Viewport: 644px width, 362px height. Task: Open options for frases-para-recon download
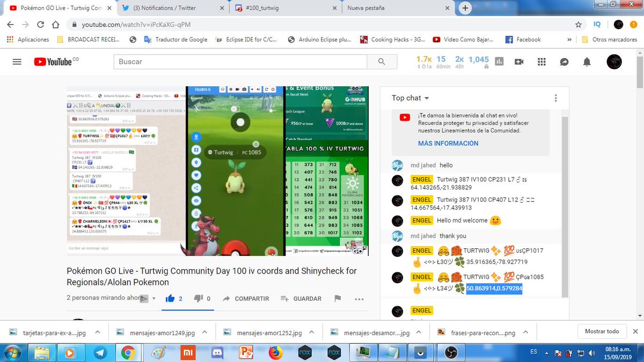pos(525,332)
